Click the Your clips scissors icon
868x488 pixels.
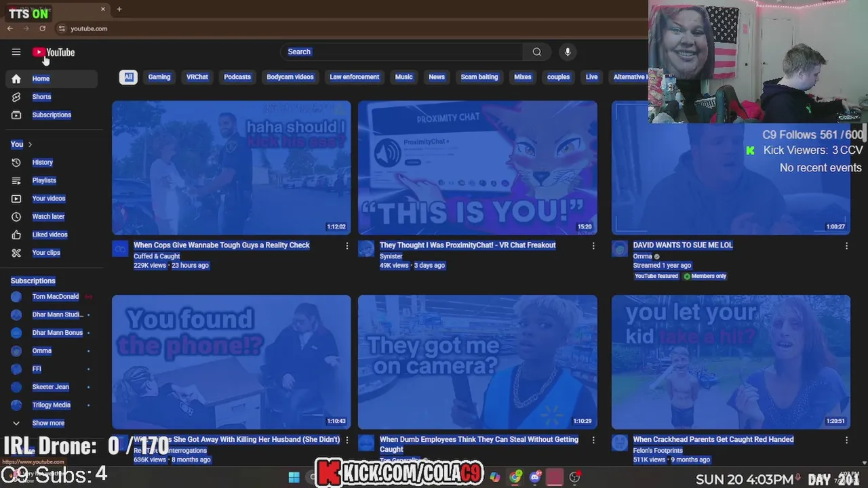(16, 253)
